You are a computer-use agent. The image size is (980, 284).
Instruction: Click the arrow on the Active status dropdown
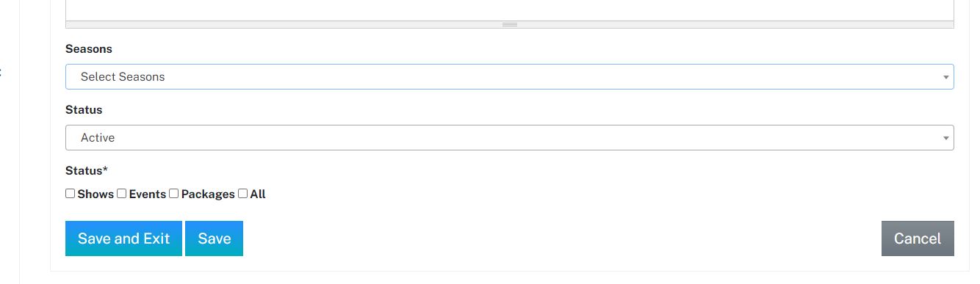(945, 138)
